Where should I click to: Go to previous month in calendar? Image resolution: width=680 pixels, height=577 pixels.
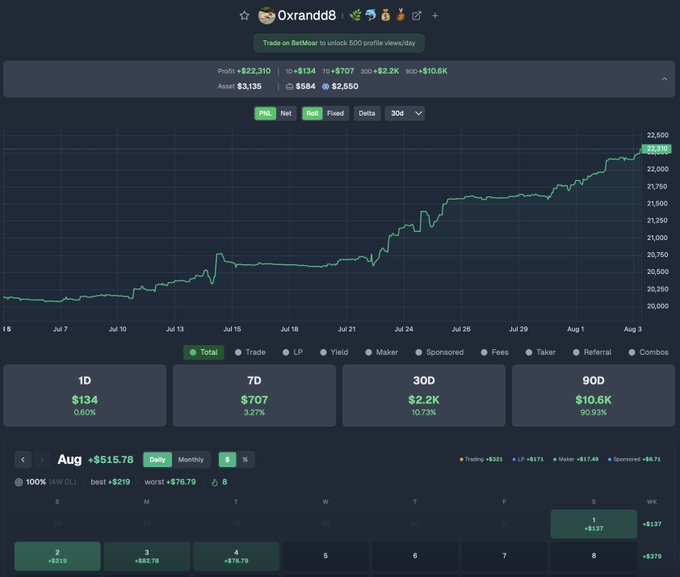pos(23,459)
